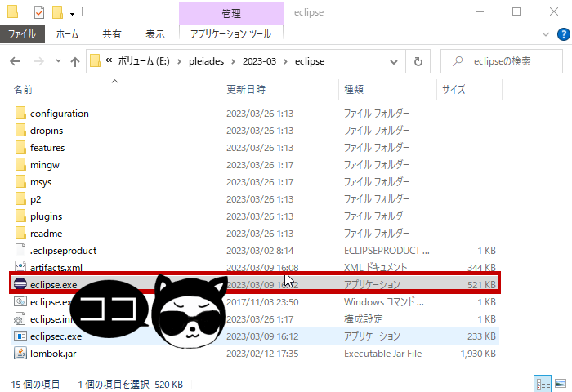Switch to details view layout icon
This screenshot has width=572, height=392.
[x=543, y=384]
